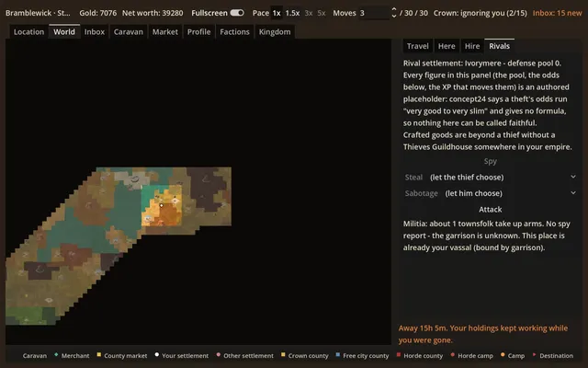Set game pace to 1.5x
The width and height of the screenshot is (588, 368).
292,13
